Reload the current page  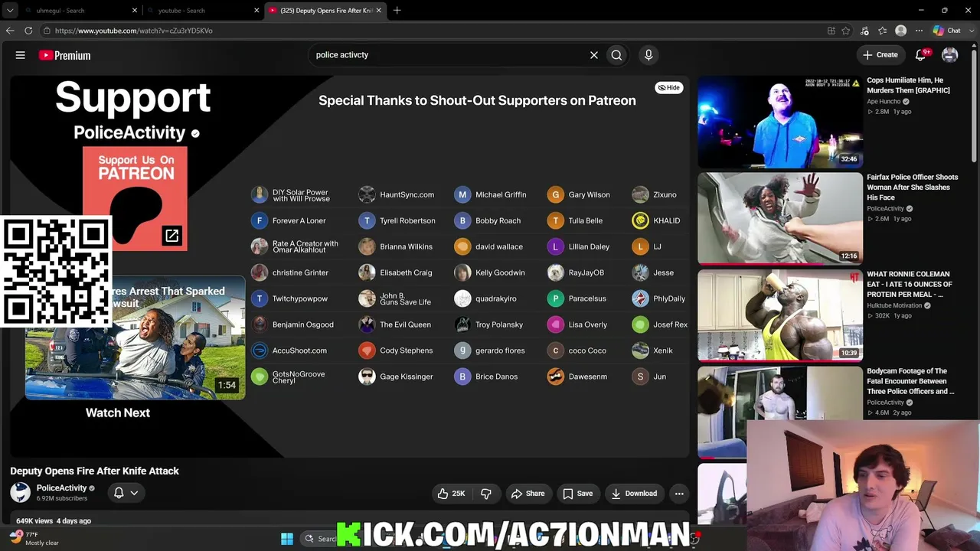coord(28,31)
